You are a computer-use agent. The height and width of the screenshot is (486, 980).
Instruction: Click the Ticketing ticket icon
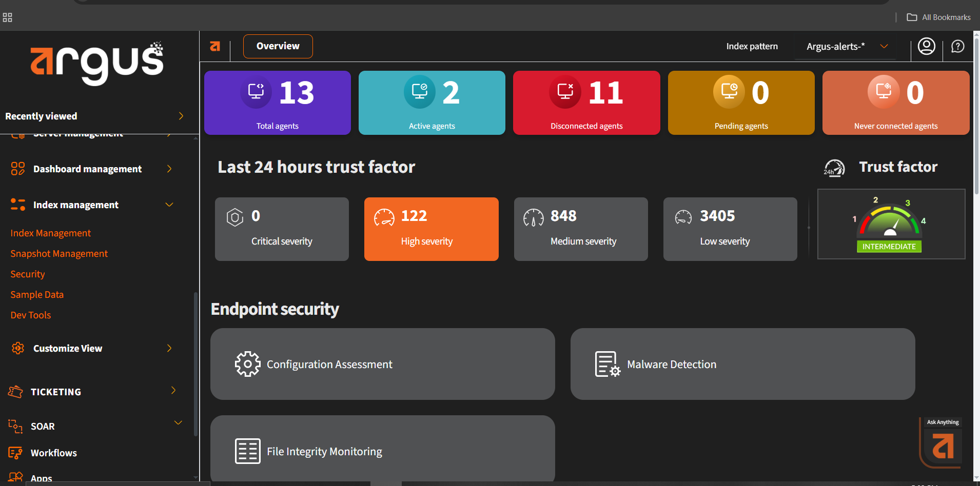point(15,392)
